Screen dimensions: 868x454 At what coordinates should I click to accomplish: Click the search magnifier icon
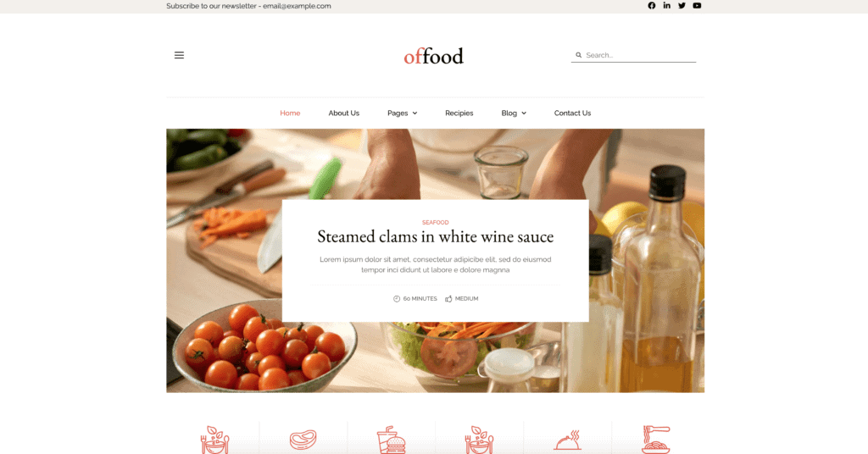pos(578,55)
